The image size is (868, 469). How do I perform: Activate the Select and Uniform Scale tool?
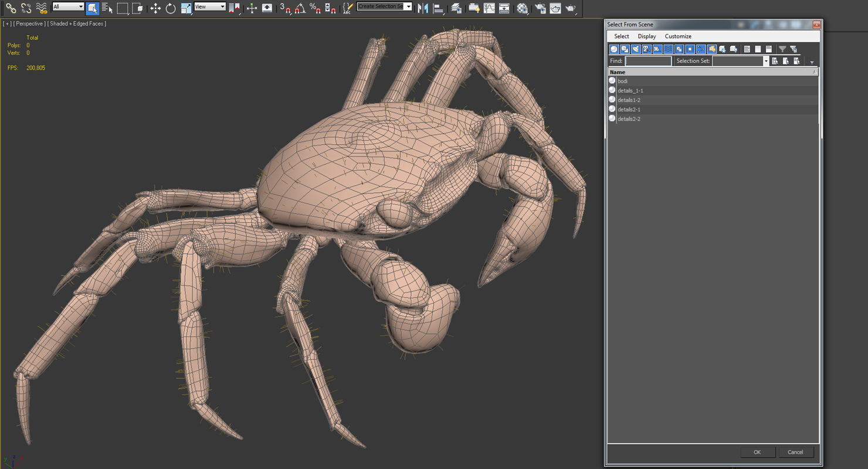click(186, 8)
